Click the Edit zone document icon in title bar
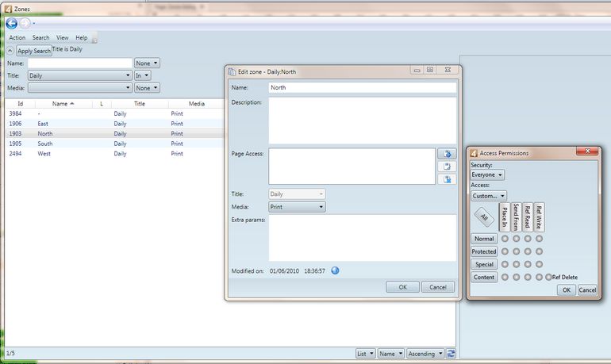This screenshot has height=364, width=611. (x=232, y=71)
